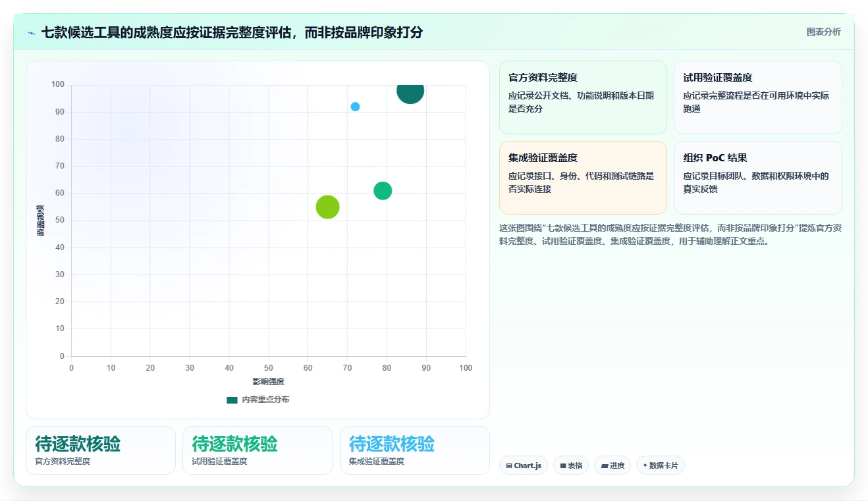Click the page title 七款候选工具的成熟度…
Screen dimensions: 868x501
tap(232, 32)
